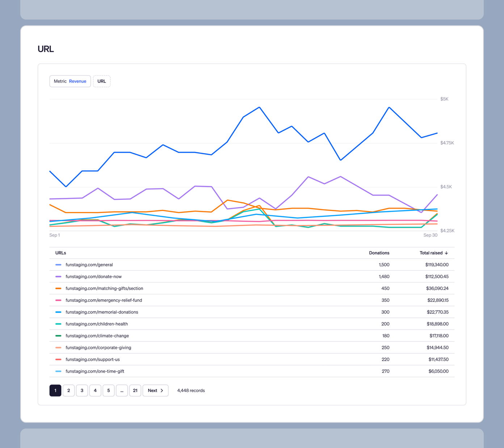Image resolution: width=504 pixels, height=448 pixels.
Task: Open the Metric Revenue selector
Action: tap(70, 81)
